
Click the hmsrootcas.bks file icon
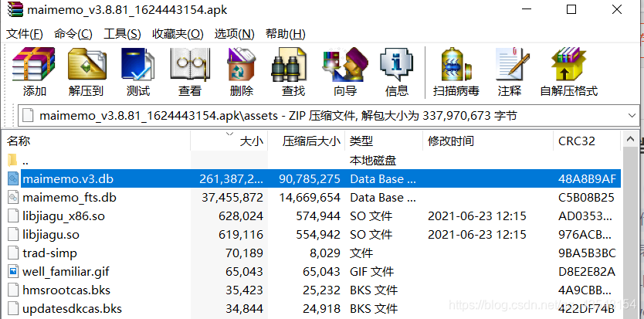tap(14, 290)
